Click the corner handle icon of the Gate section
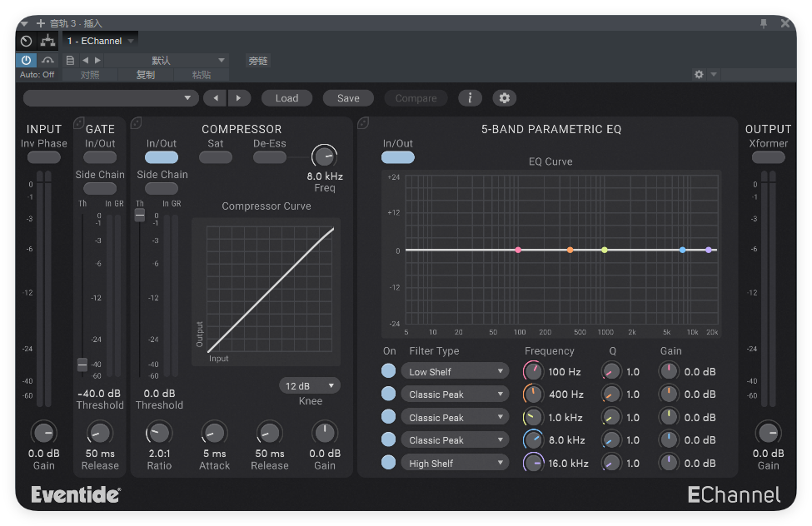Viewport: 812px width, 526px height. point(79,123)
